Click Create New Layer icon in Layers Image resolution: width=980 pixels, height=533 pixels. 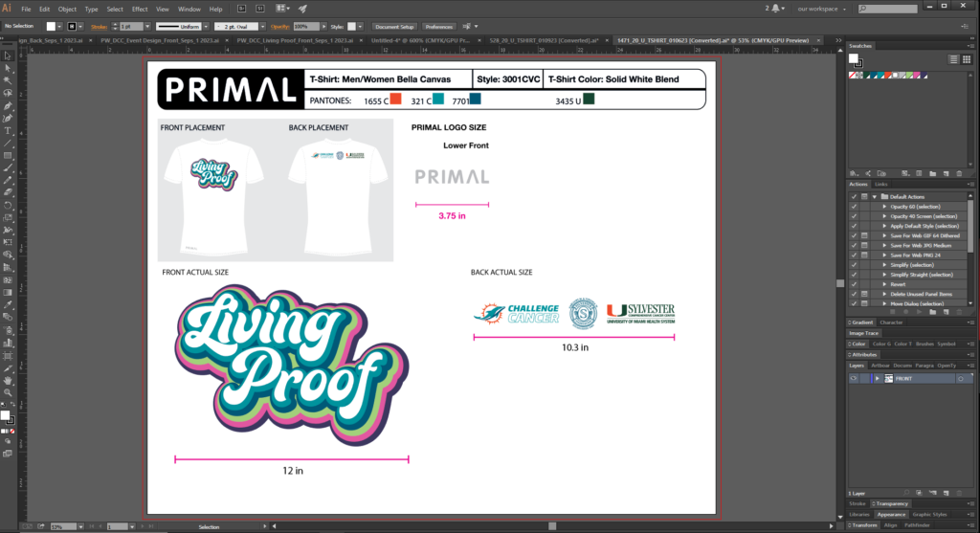[x=946, y=493]
